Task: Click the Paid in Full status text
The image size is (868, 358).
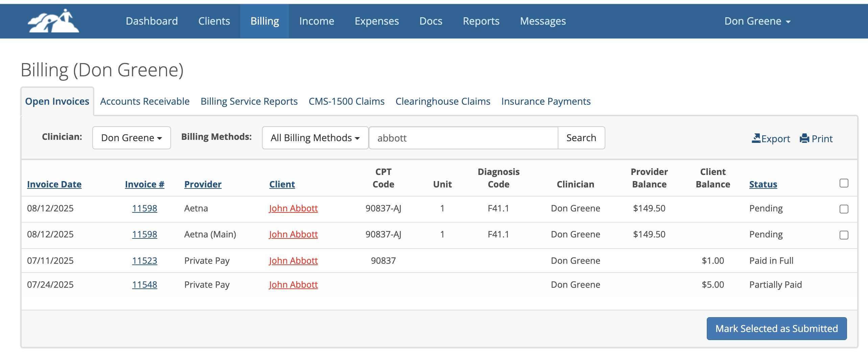Action: pos(771,261)
